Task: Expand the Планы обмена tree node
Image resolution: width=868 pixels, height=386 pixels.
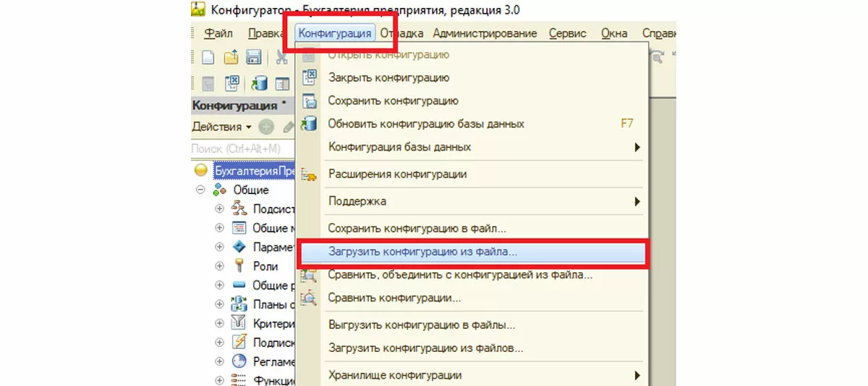Action: pos(220,304)
